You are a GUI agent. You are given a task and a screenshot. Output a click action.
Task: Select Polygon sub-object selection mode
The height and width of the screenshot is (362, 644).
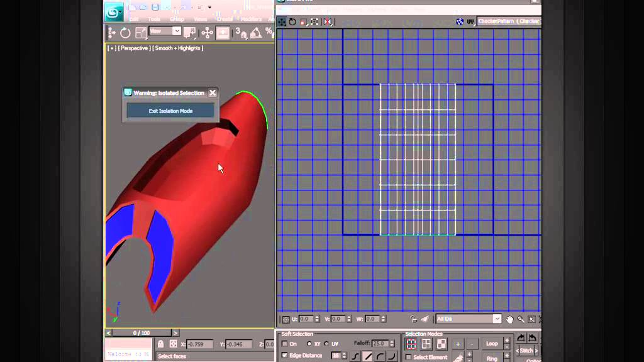pos(441,344)
